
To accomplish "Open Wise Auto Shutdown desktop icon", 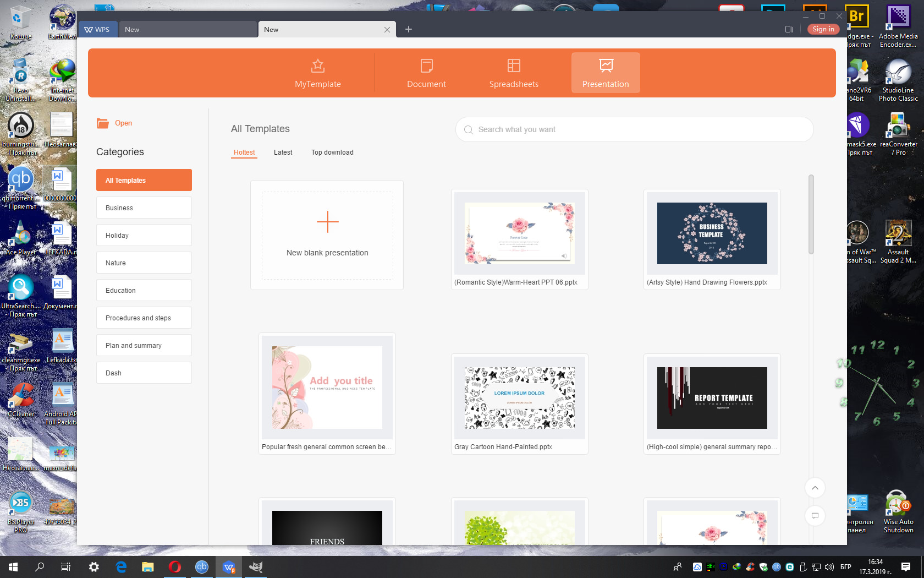I will tap(898, 512).
